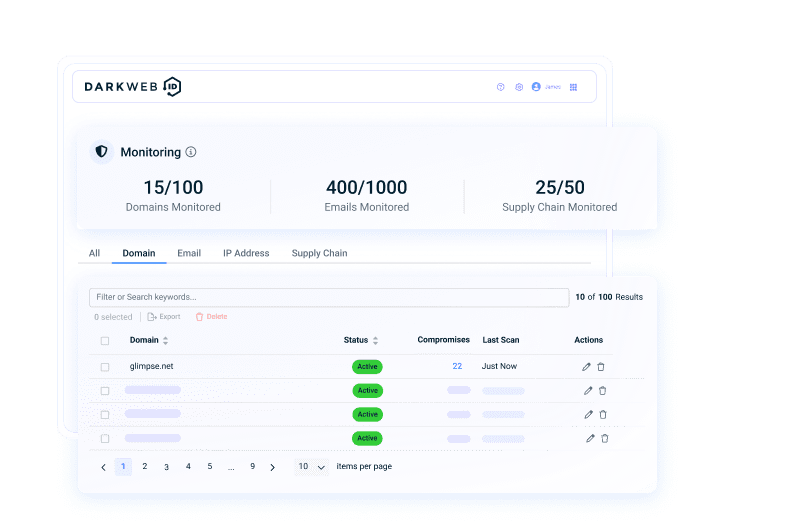The width and height of the screenshot is (791, 529).
Task: Edit the glimpse.net domain entry
Action: (x=586, y=367)
